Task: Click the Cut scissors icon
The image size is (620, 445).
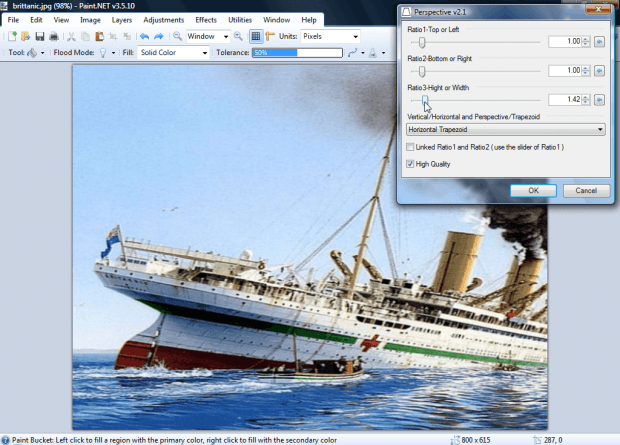Action: click(71, 36)
